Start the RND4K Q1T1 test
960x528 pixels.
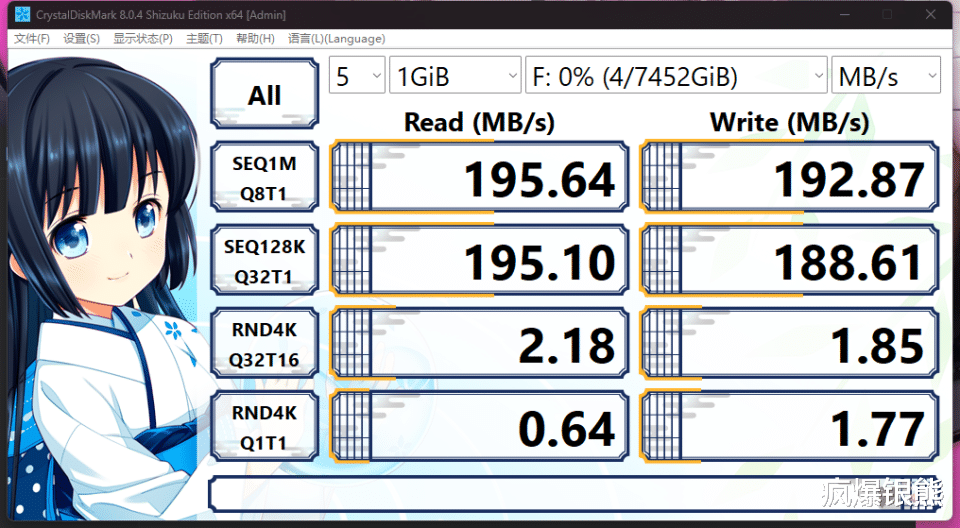264,427
